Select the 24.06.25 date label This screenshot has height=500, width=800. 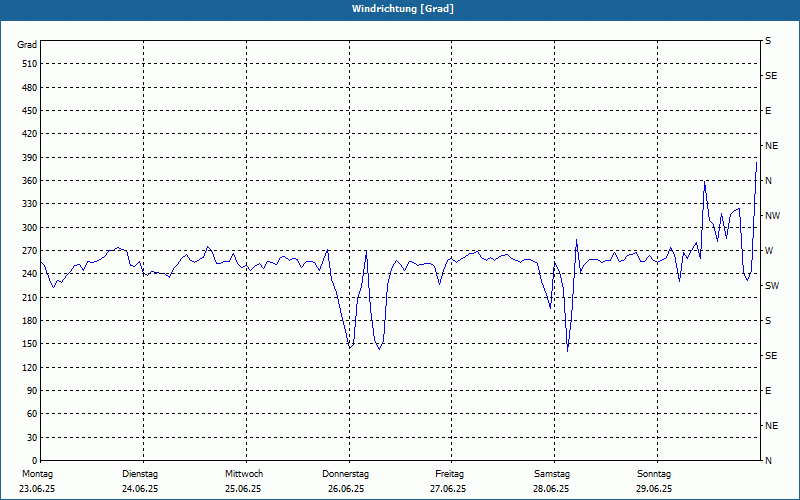pyautogui.click(x=140, y=489)
